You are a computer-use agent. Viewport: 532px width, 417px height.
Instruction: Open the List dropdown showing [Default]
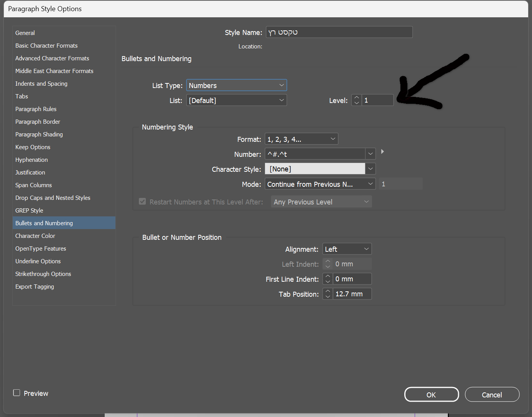237,100
